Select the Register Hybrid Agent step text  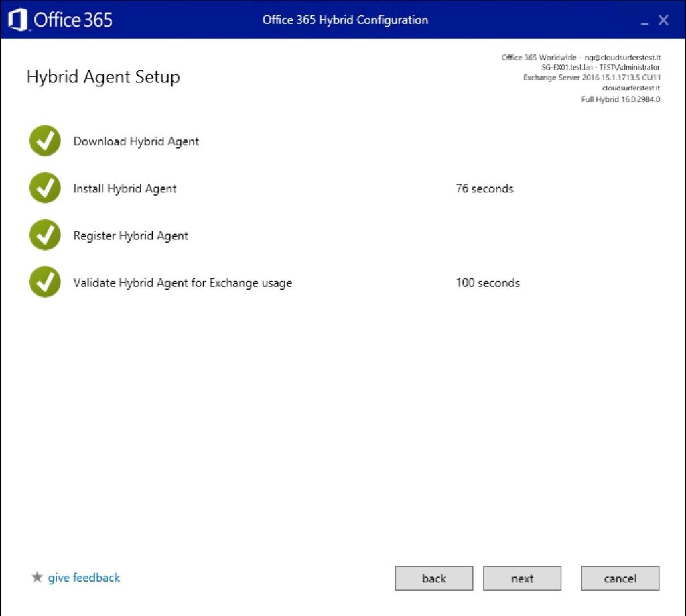(131, 235)
